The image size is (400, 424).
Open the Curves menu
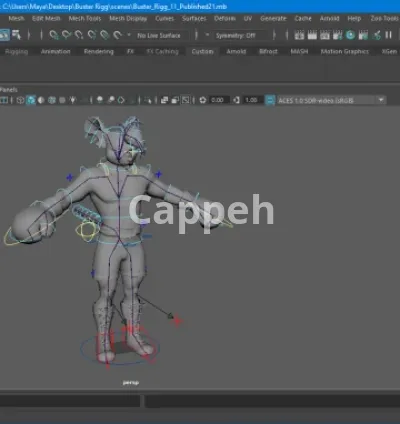pyautogui.click(x=165, y=19)
